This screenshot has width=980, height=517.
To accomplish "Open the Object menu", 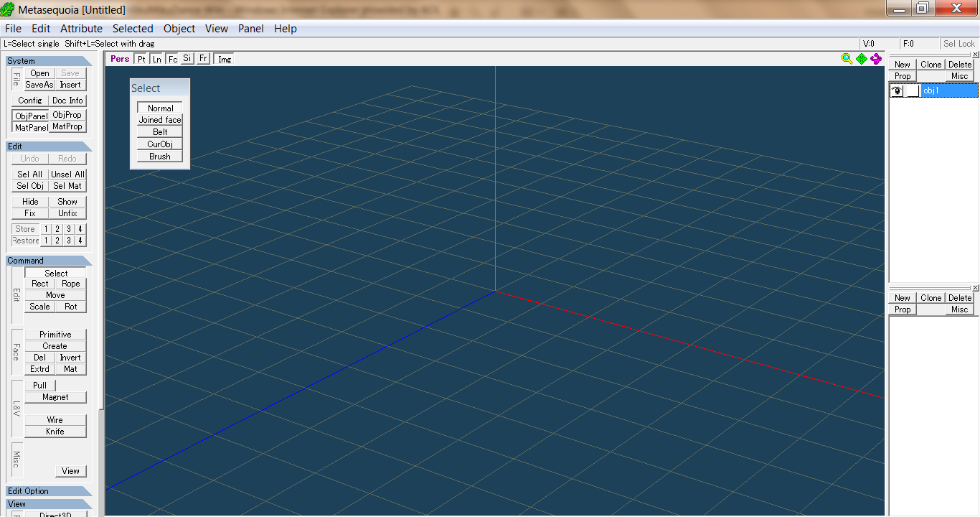I will click(179, 29).
